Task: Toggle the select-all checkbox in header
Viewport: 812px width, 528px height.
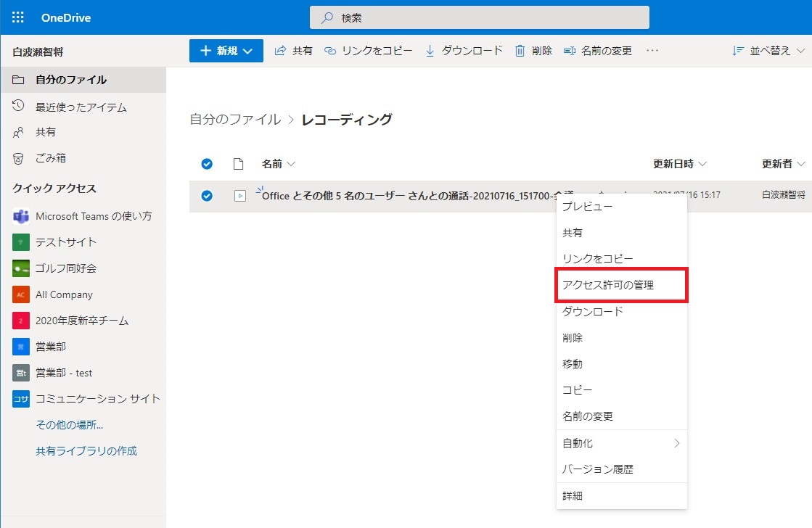Action: point(207,164)
